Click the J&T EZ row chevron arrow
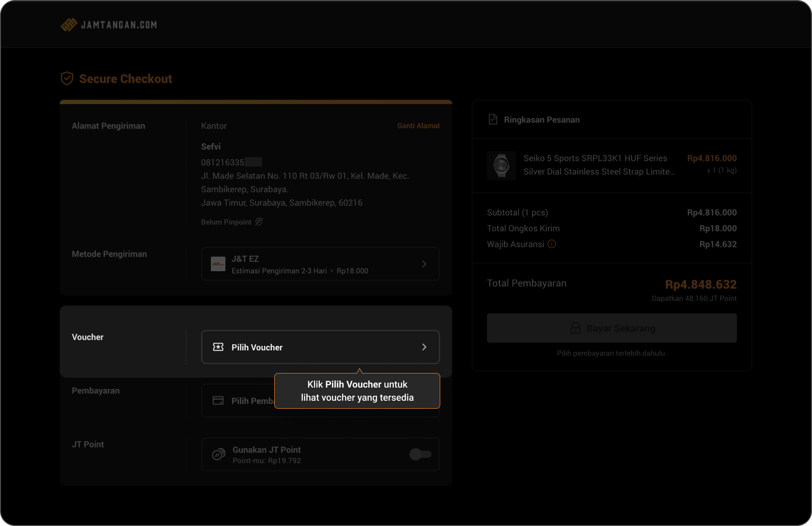Viewport: 812px width, 526px height. point(424,264)
